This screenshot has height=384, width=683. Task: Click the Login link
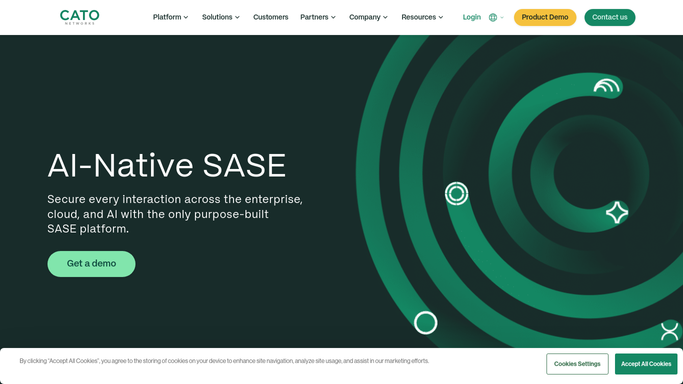[472, 17]
